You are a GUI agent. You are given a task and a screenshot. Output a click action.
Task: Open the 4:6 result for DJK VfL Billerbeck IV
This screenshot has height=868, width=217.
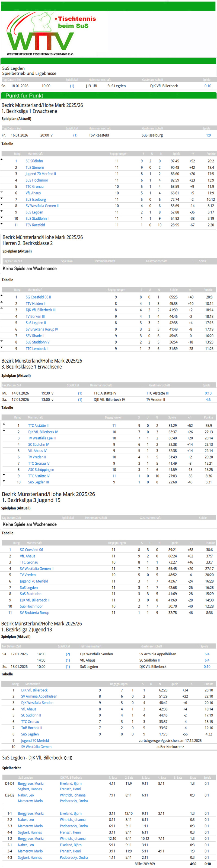[x=208, y=400]
